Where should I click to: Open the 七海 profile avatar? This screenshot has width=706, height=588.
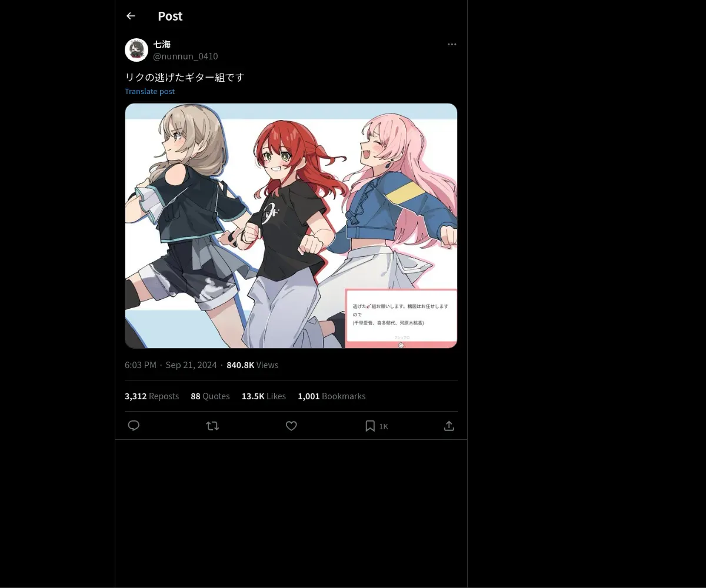coord(136,50)
